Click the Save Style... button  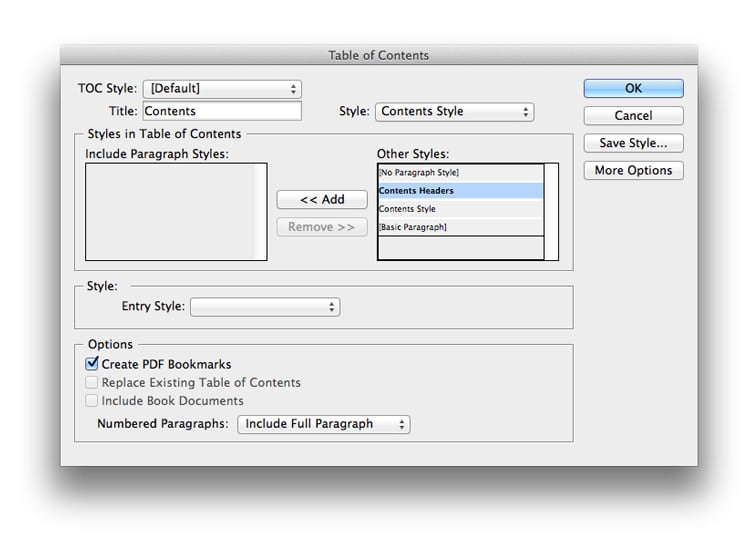pos(633,143)
